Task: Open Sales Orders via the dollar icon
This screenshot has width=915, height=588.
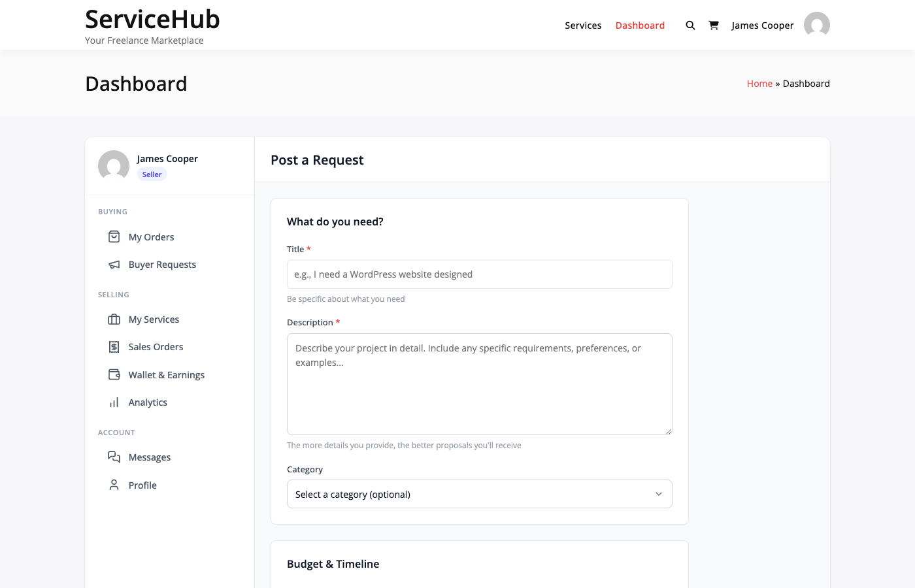Action: [x=114, y=346]
